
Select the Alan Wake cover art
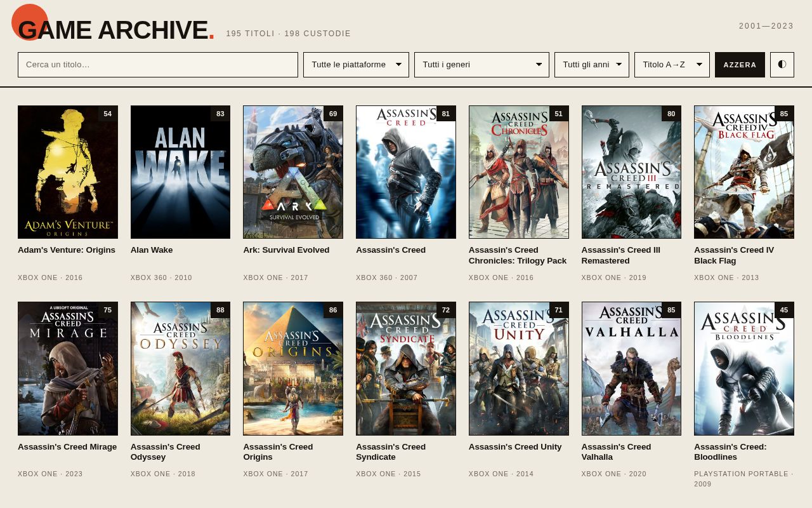click(180, 172)
